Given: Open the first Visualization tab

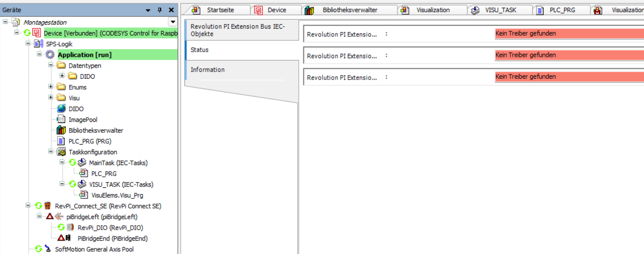Looking at the screenshot, I should tap(433, 10).
